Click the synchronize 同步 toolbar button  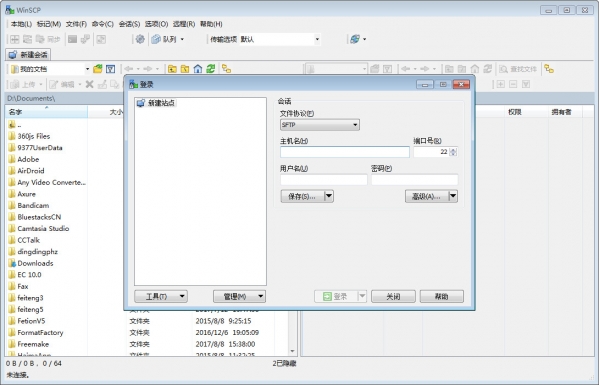click(x=49, y=39)
